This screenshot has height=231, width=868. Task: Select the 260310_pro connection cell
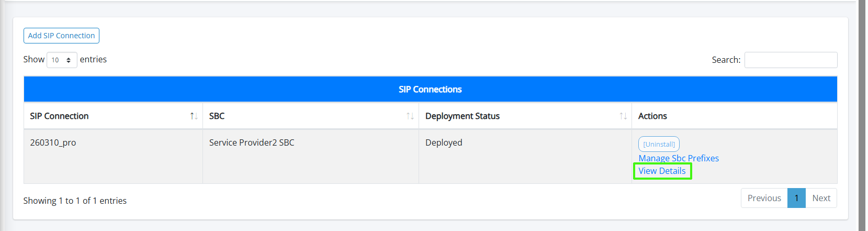click(53, 142)
